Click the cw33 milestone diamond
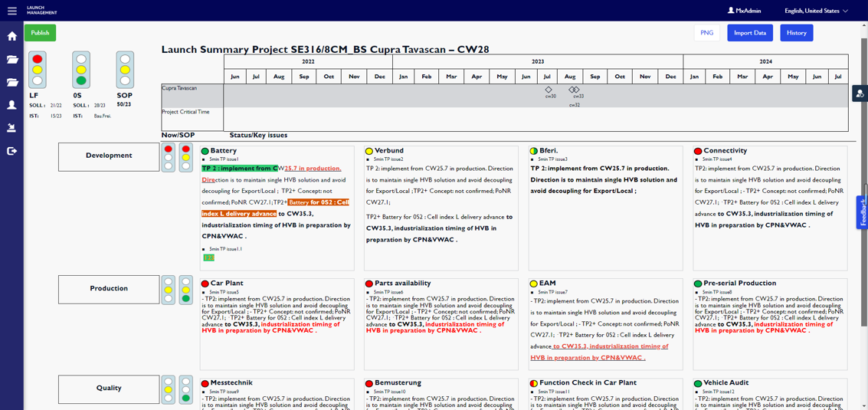Image resolution: width=868 pixels, height=410 pixels. tap(575, 90)
